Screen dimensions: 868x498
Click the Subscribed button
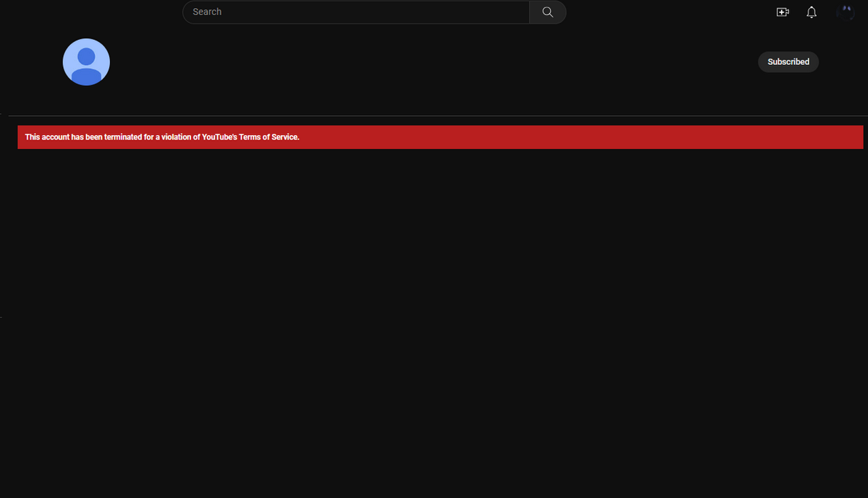tap(788, 62)
